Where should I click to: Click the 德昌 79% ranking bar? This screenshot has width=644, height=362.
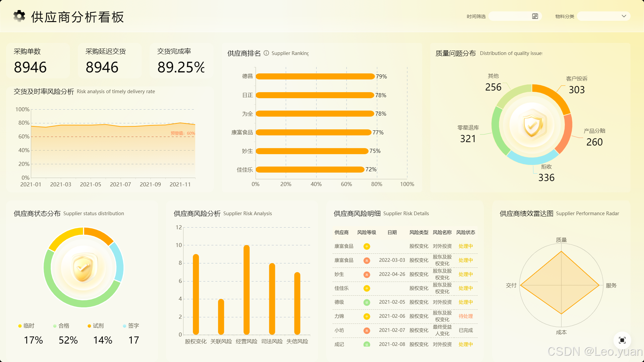pyautogui.click(x=315, y=76)
